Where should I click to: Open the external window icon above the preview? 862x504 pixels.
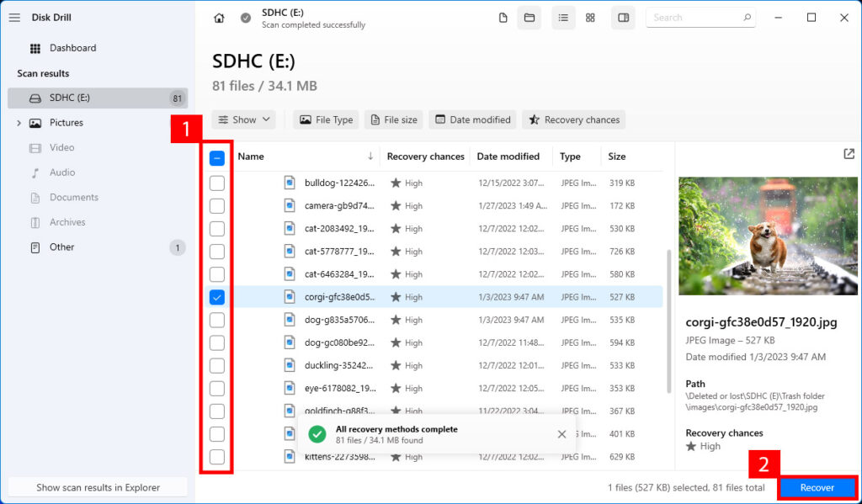(849, 156)
